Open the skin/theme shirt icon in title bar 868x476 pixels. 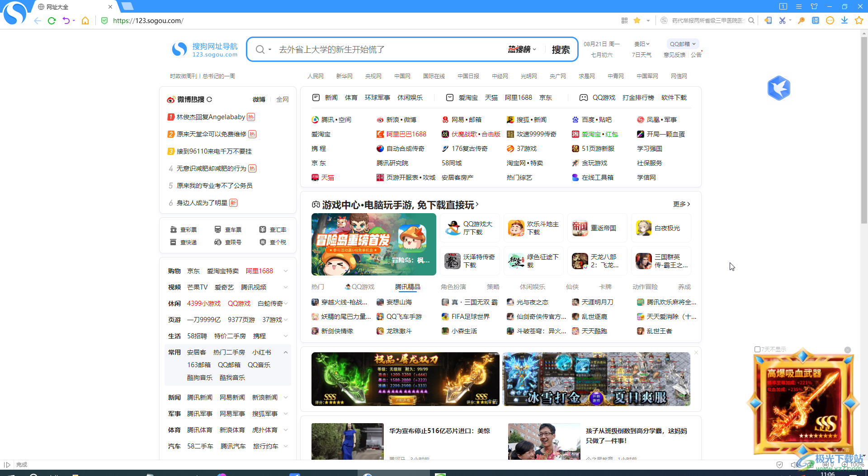(814, 6)
